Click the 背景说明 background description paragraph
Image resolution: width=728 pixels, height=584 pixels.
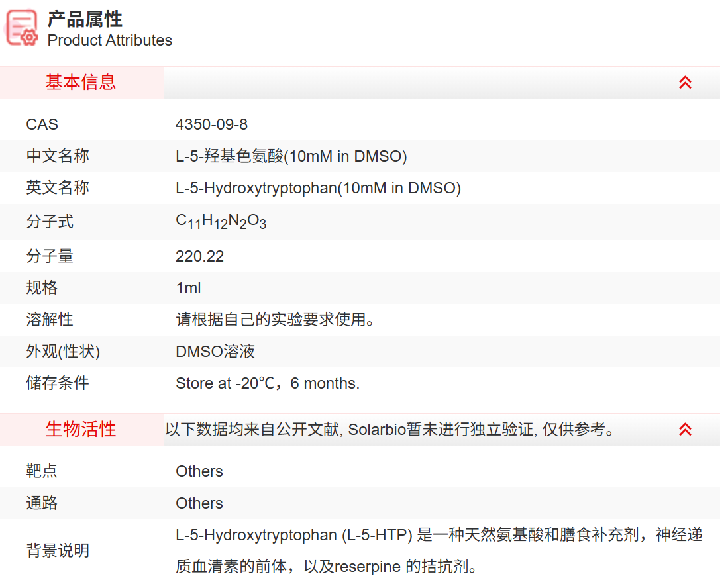pos(439,551)
